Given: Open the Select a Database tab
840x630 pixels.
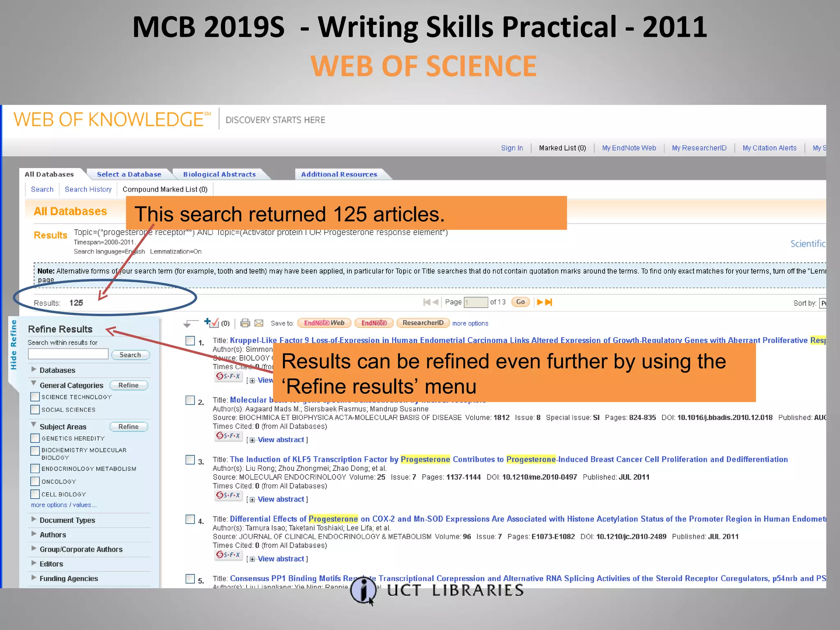Looking at the screenshot, I should pos(129,174).
